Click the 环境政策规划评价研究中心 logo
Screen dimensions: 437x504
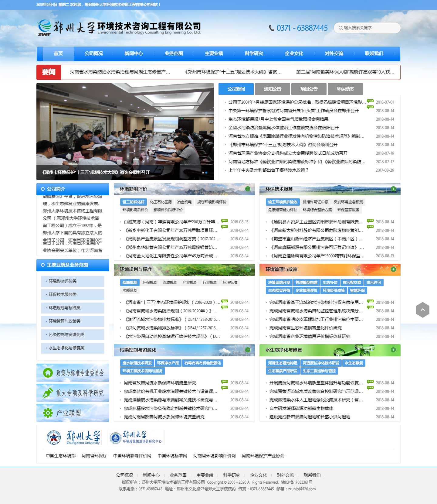coord(136,437)
